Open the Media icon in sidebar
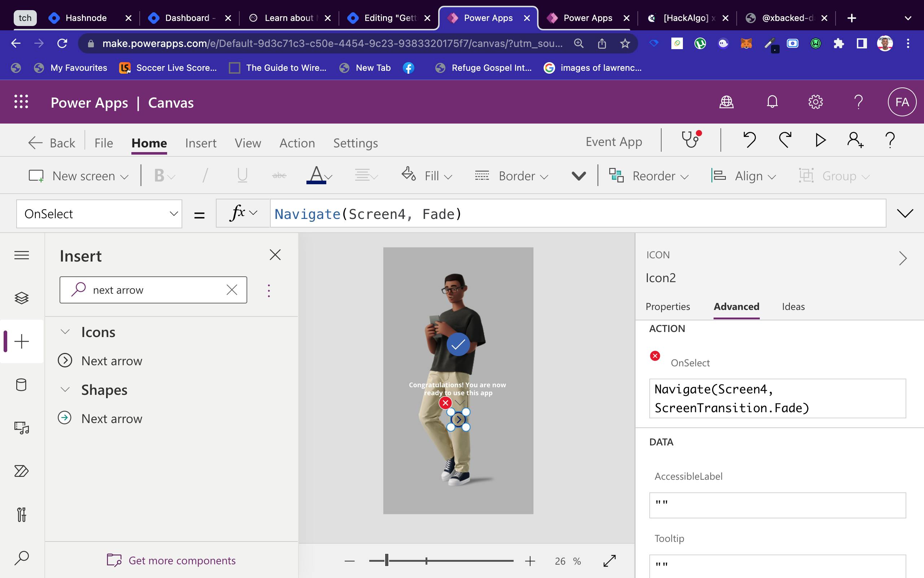Viewport: 924px width, 578px height. (x=21, y=427)
